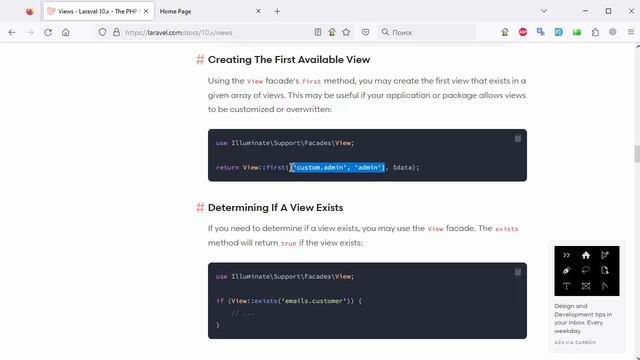
Task: Bookmark this page with the star
Action: tap(346, 32)
